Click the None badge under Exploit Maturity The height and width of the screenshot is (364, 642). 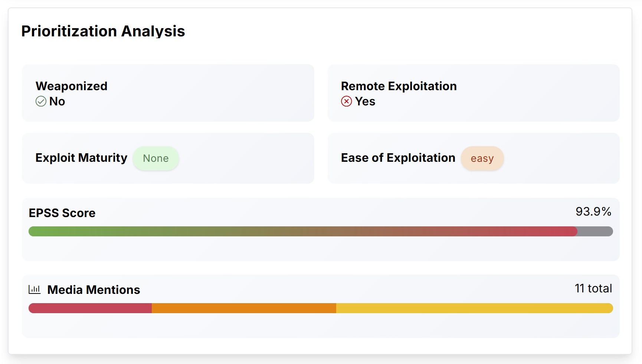click(x=156, y=158)
